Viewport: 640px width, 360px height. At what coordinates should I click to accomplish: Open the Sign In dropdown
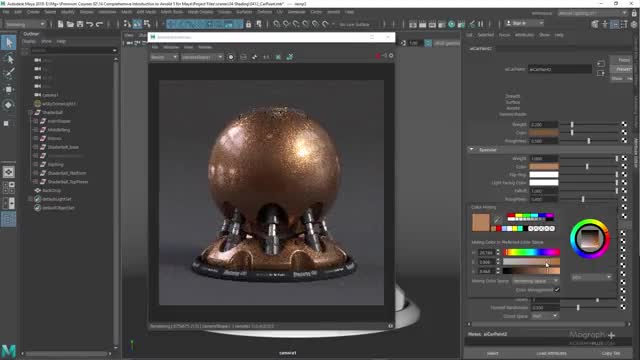(x=524, y=23)
